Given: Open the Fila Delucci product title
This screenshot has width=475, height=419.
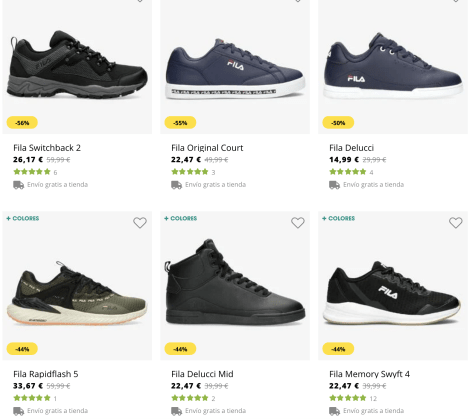Looking at the screenshot, I should click(351, 148).
